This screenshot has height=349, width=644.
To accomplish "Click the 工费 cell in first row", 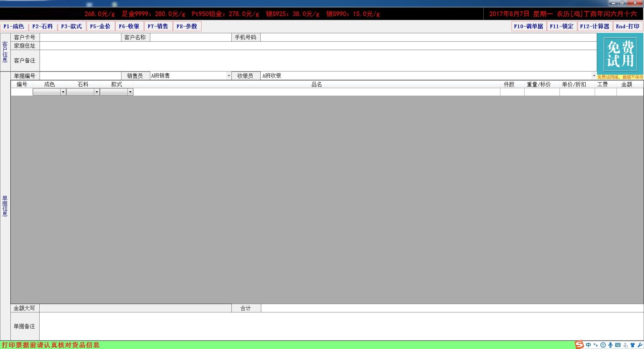I will [x=606, y=92].
